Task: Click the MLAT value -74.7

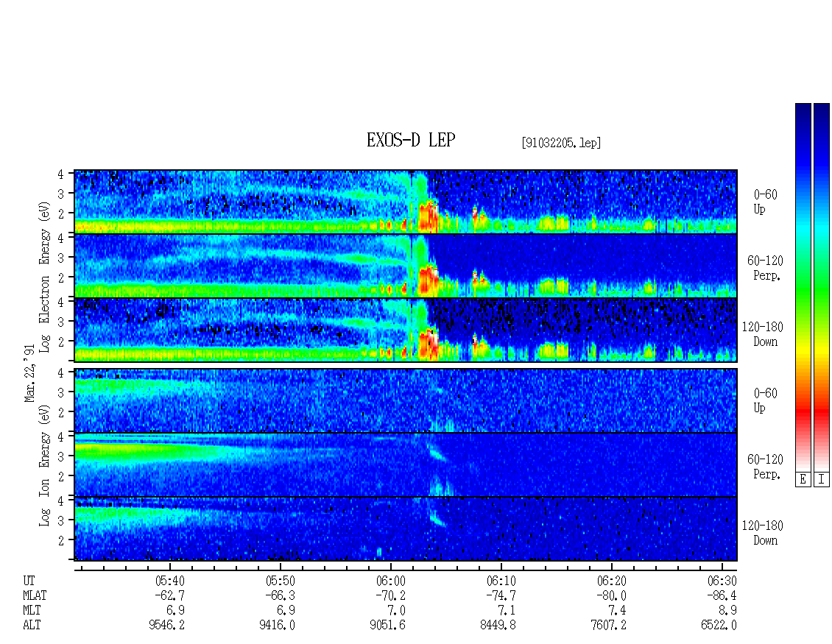Action: coord(501,595)
